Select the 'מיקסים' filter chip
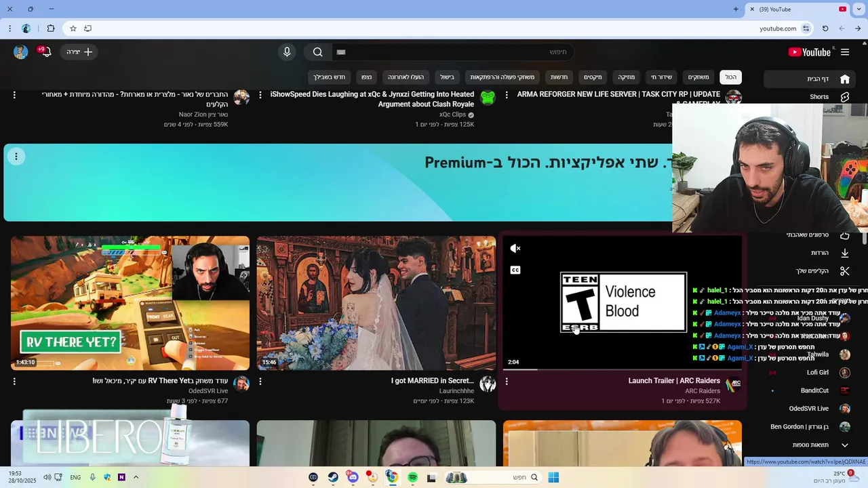The height and width of the screenshot is (488, 868). tap(593, 77)
